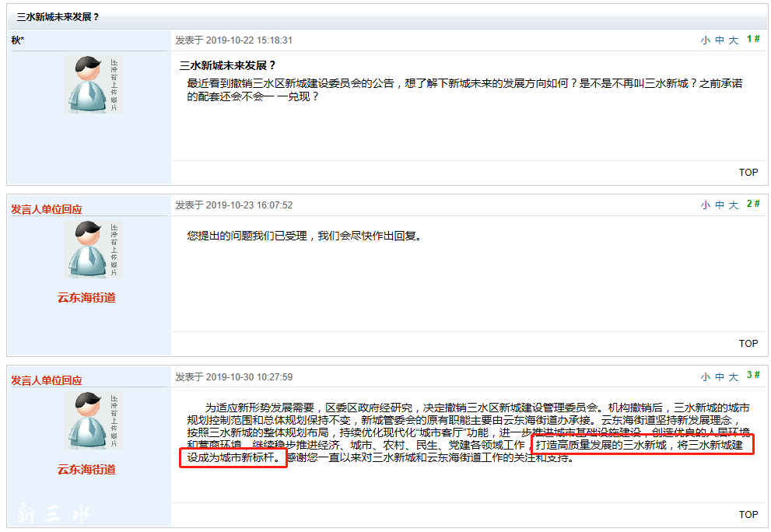Switch to small font (小) in the third post
Image resolution: width=771 pixels, height=532 pixels.
705,377
